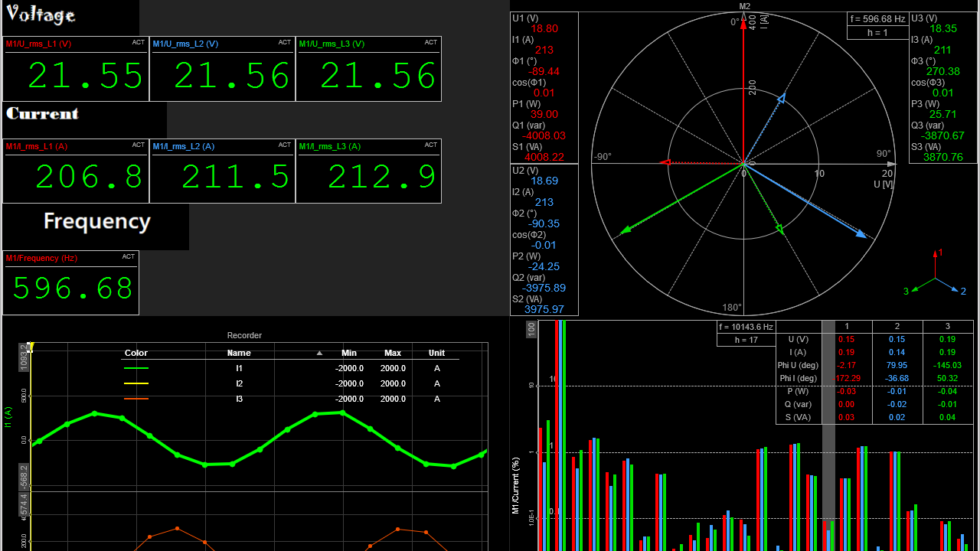Image resolution: width=980 pixels, height=551 pixels.
Task: Click the highlighted h=17 harmonic column in the FFT
Action: [x=828, y=435]
